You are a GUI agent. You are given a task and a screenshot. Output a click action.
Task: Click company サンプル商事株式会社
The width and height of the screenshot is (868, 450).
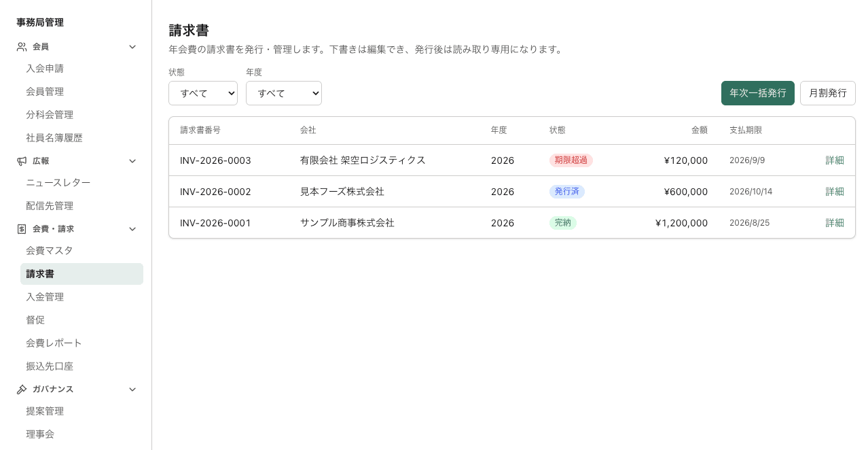point(347,223)
